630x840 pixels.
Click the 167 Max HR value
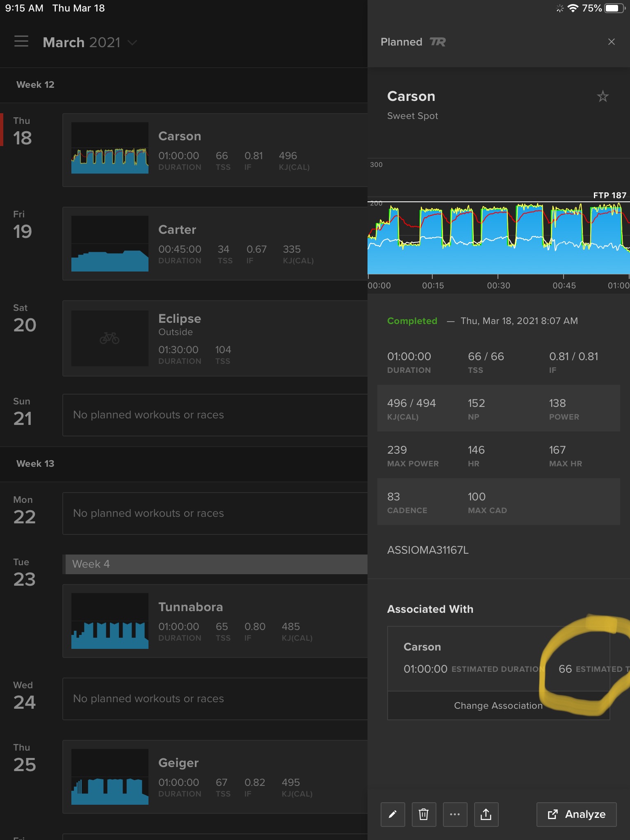[x=557, y=450]
